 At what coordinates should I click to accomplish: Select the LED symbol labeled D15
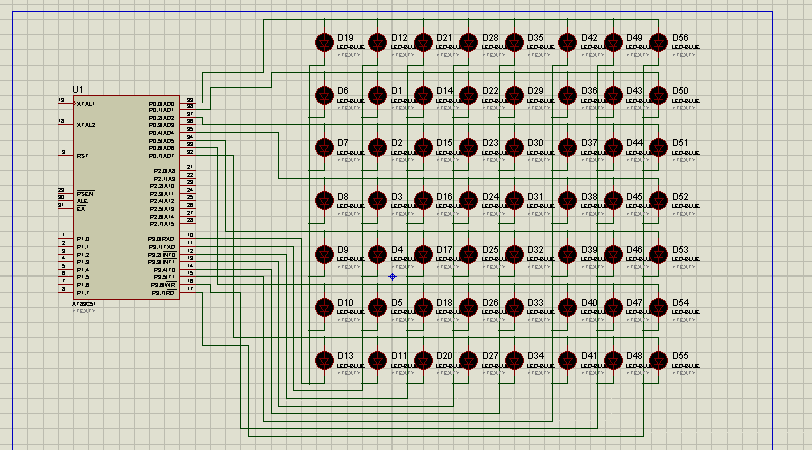click(423, 148)
